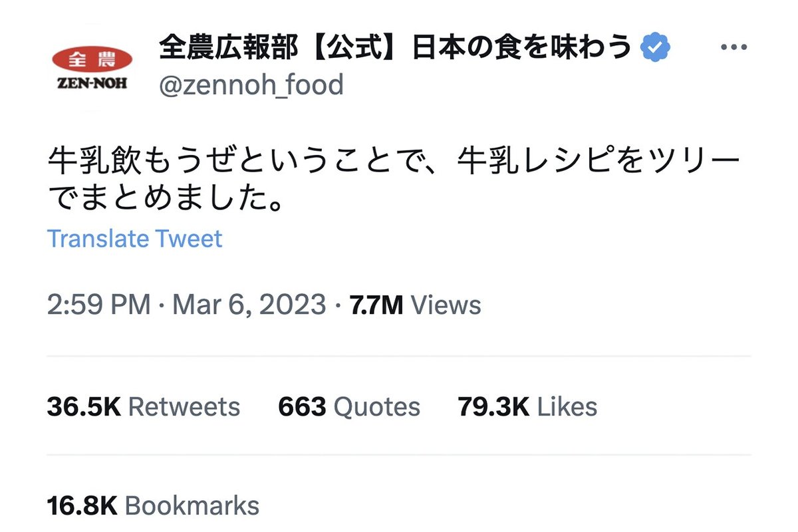Image resolution: width=798 pixels, height=532 pixels.
Task: Show the 79.3K Likes list
Action: click(527, 406)
